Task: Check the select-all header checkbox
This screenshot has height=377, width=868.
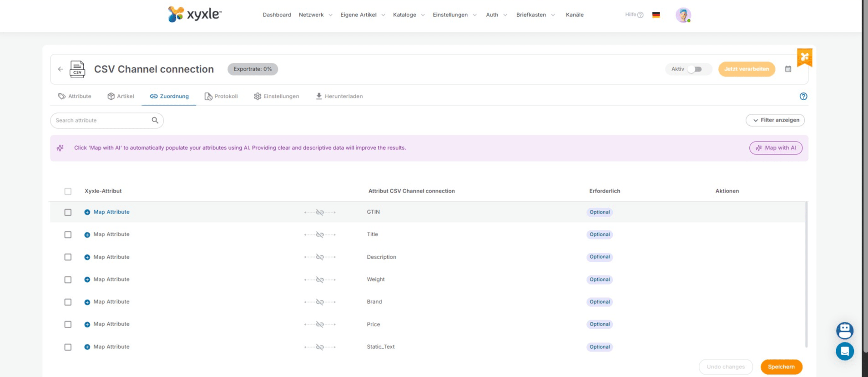Action: (68, 191)
